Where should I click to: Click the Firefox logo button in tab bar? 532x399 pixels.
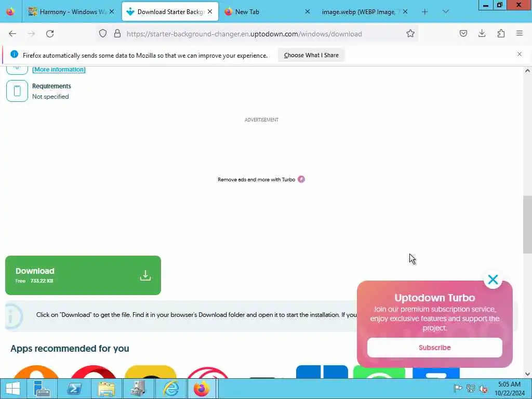[10, 11]
